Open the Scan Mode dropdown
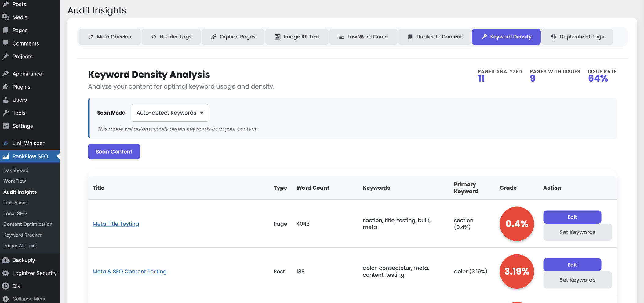Image resolution: width=644 pixels, height=303 pixels. pos(170,113)
